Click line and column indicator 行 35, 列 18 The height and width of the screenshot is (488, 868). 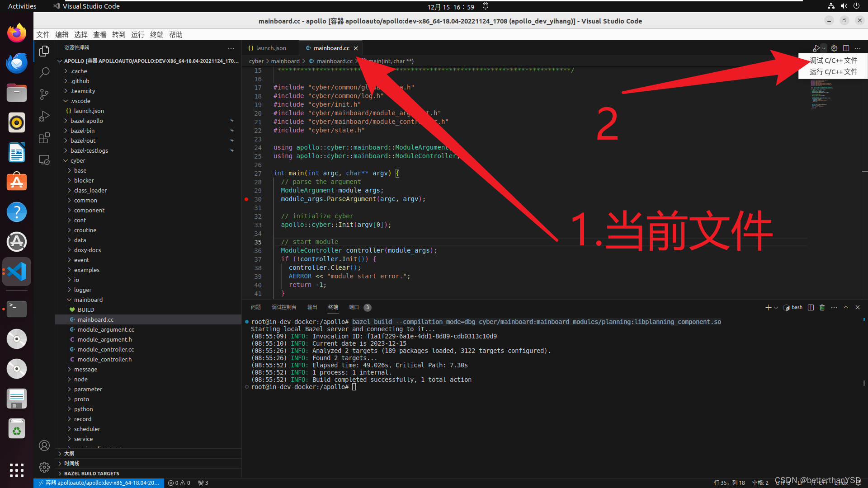(729, 483)
